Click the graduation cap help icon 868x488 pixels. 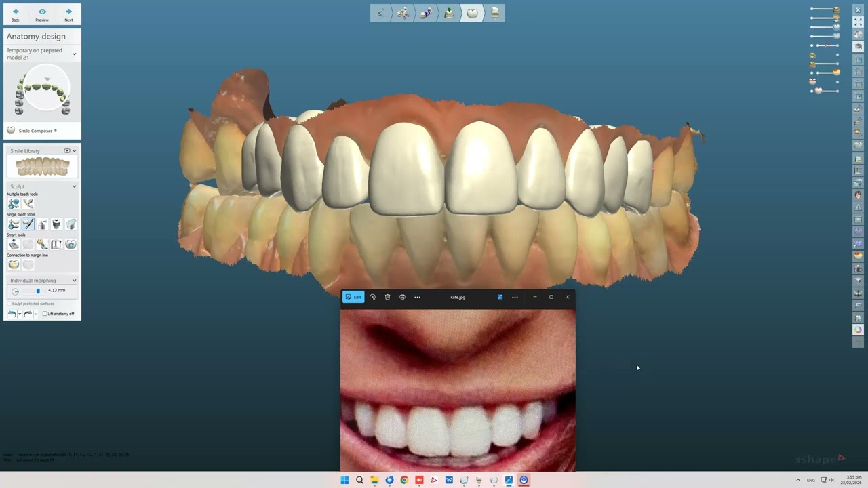pyautogui.click(x=858, y=46)
